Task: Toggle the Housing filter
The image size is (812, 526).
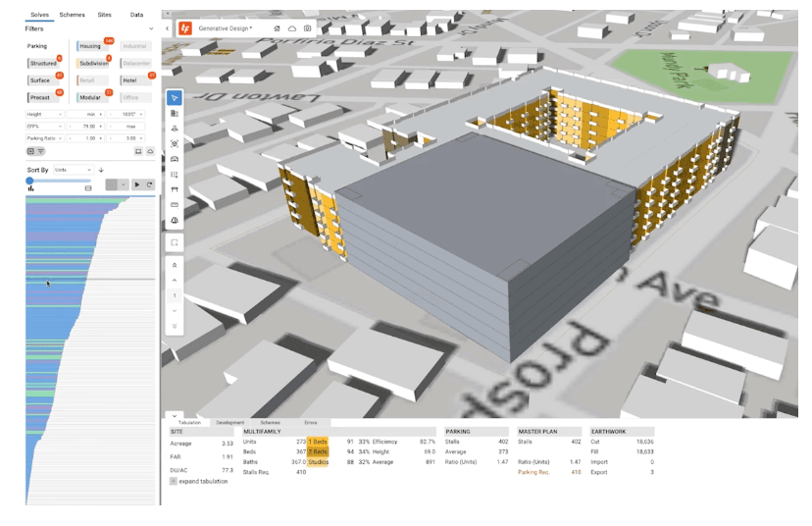Action: click(90, 46)
